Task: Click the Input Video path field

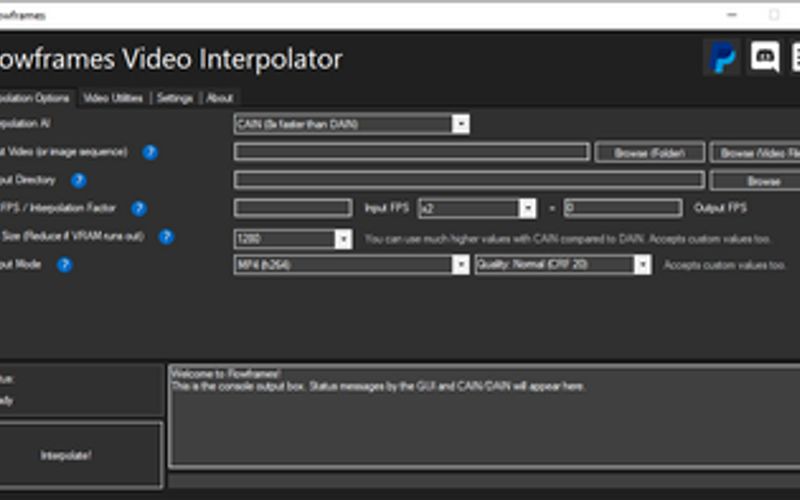Action: pos(411,152)
